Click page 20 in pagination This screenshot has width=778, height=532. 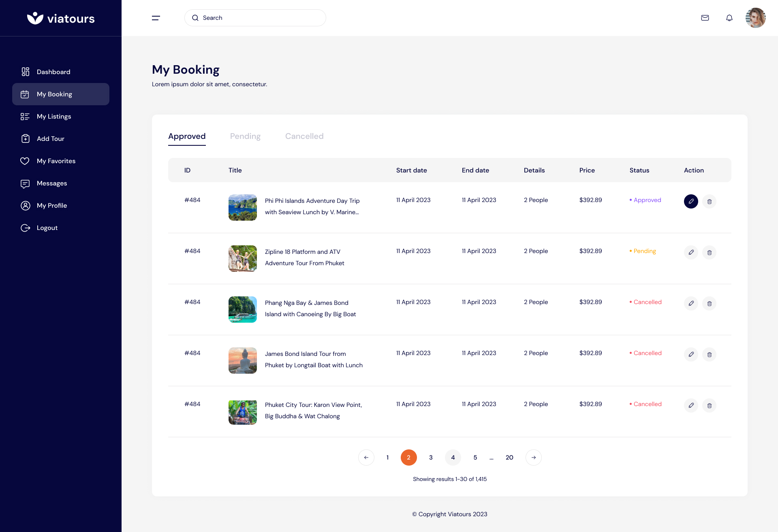(x=509, y=458)
